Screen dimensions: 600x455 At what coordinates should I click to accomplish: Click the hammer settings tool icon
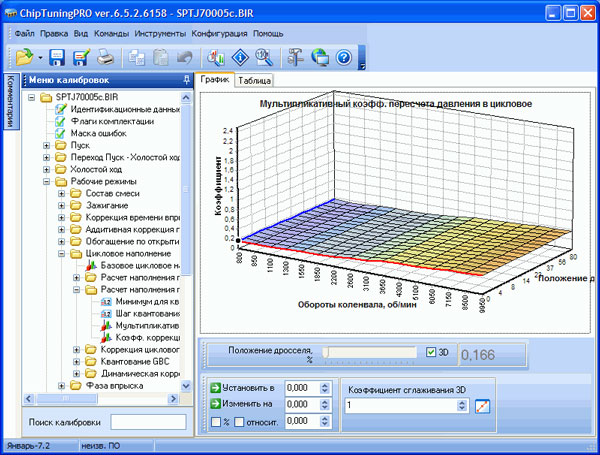[295, 57]
